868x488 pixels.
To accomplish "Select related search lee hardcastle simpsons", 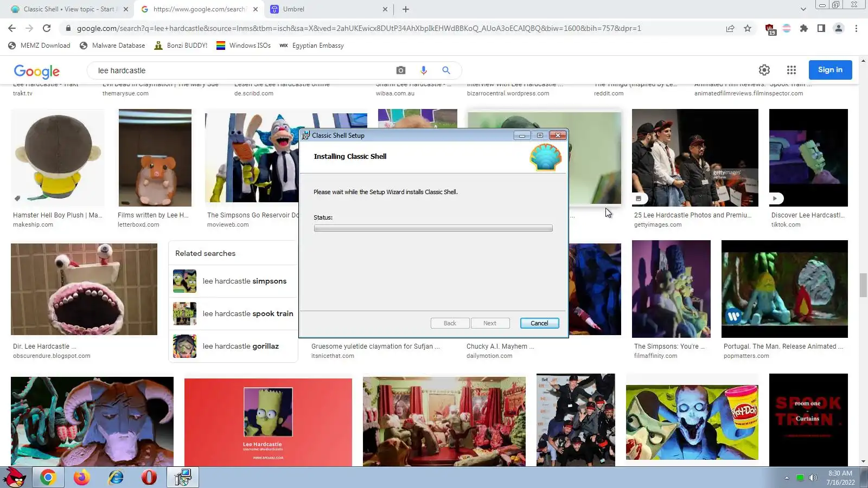I will pyautogui.click(x=233, y=281).
